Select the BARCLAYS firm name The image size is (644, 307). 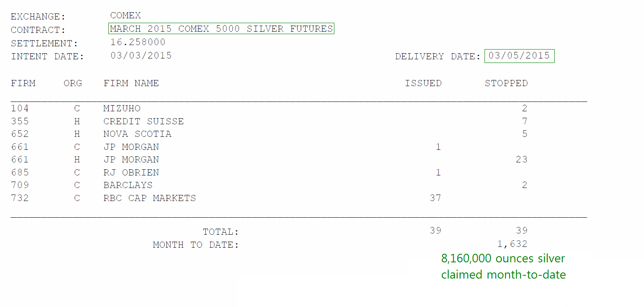[128, 185]
